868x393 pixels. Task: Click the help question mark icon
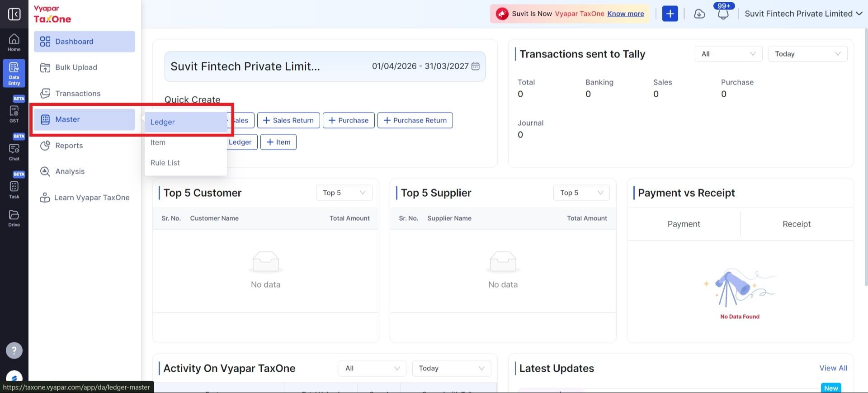[x=14, y=350]
